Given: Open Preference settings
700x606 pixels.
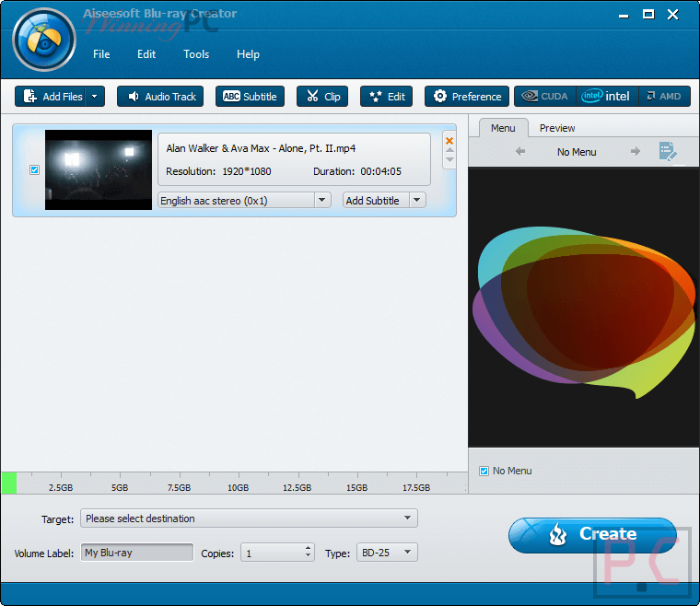Looking at the screenshot, I should (x=467, y=97).
